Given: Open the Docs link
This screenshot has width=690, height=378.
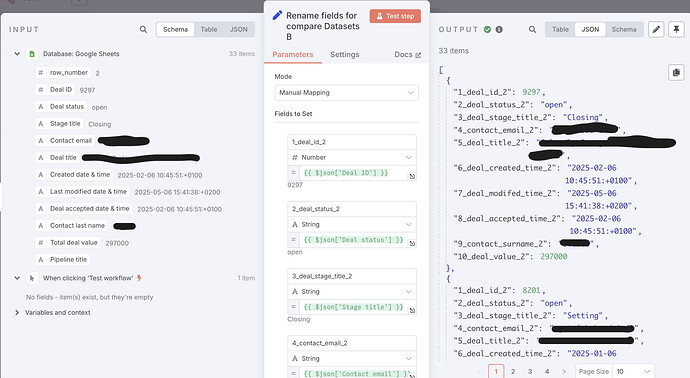Looking at the screenshot, I should (x=407, y=55).
